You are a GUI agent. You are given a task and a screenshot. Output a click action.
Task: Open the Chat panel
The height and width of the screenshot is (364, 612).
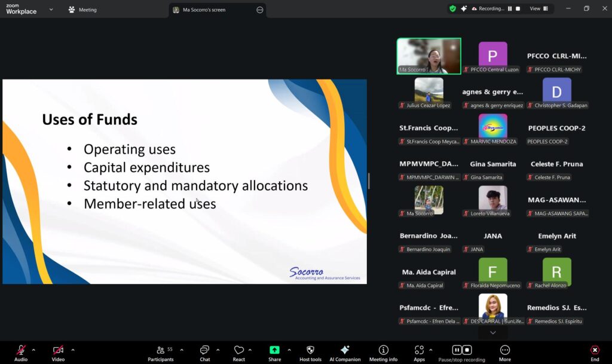(x=204, y=350)
